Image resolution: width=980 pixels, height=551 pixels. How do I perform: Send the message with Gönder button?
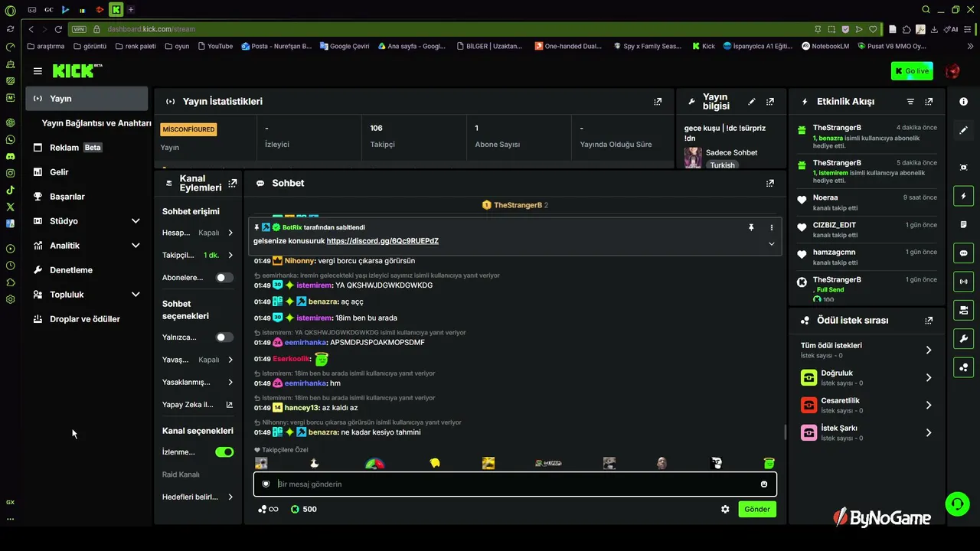coord(757,509)
